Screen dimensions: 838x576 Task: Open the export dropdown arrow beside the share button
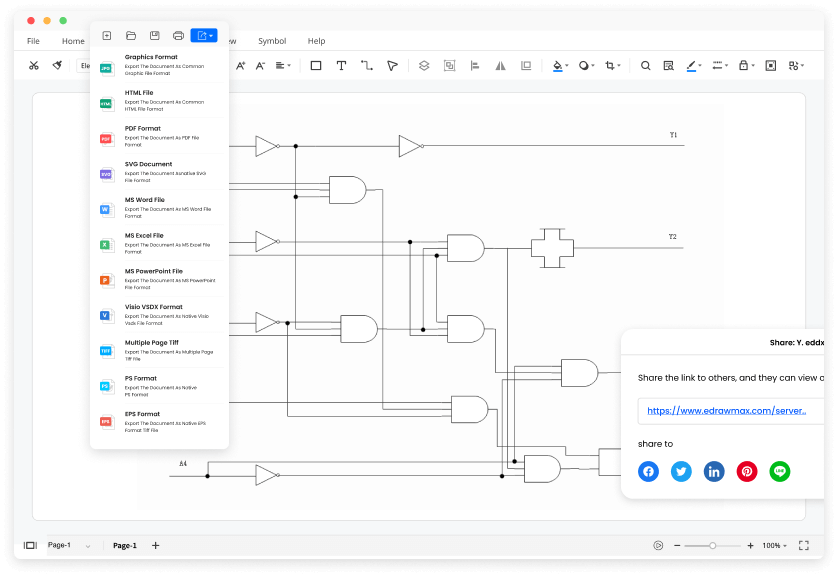[x=213, y=34]
